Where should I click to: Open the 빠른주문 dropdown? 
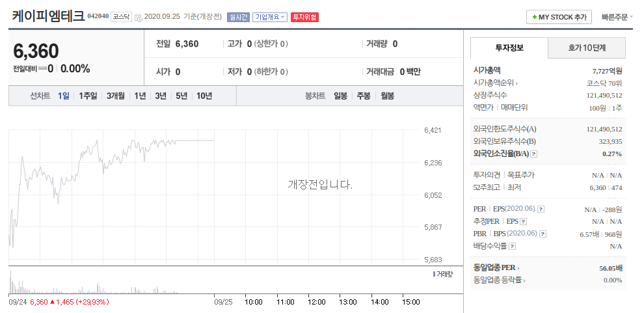coord(617,18)
